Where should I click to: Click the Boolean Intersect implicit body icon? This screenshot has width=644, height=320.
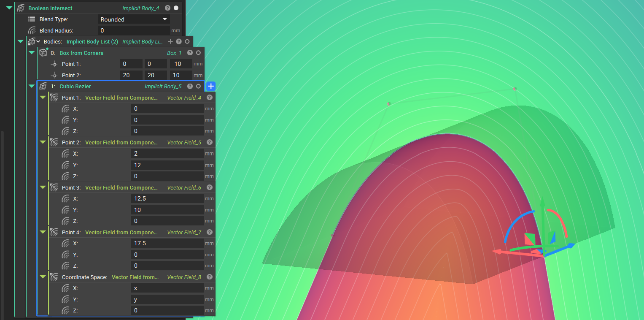(21, 8)
